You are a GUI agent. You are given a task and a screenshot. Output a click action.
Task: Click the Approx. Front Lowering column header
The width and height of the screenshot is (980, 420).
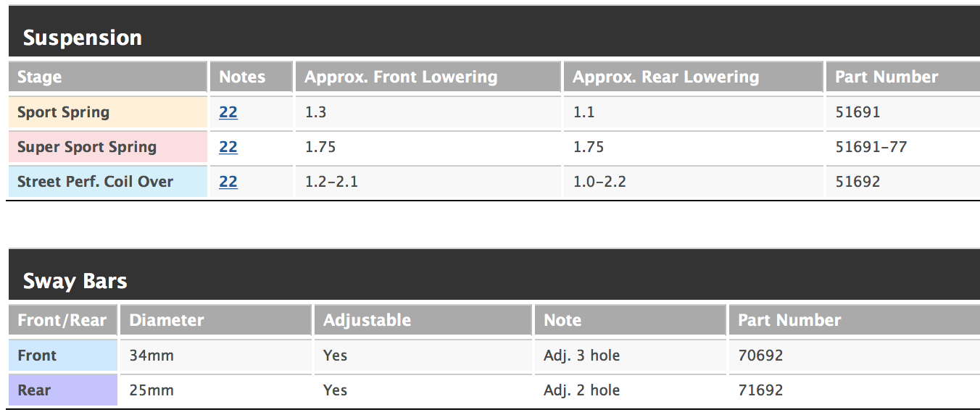click(401, 77)
